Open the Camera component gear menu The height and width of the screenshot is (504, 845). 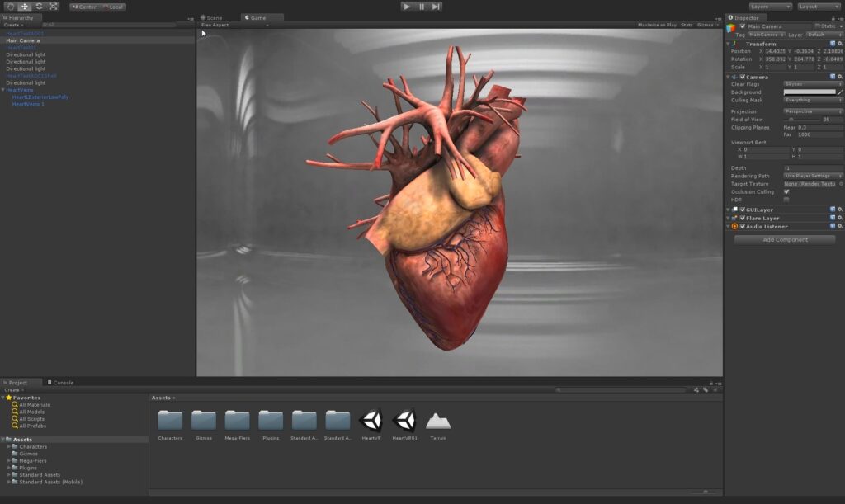[x=840, y=77]
